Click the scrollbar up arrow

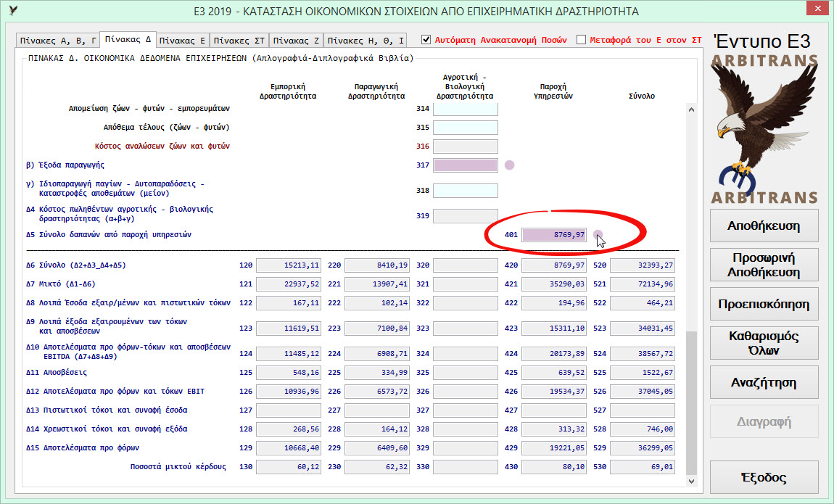pyautogui.click(x=691, y=110)
